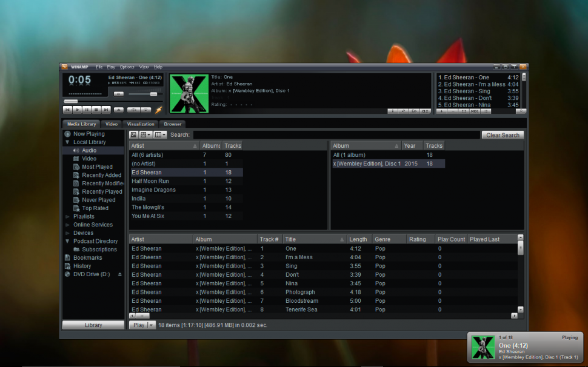Viewport: 588px width, 367px height.
Task: Click the Winamp lightning bolt icon
Action: click(159, 110)
